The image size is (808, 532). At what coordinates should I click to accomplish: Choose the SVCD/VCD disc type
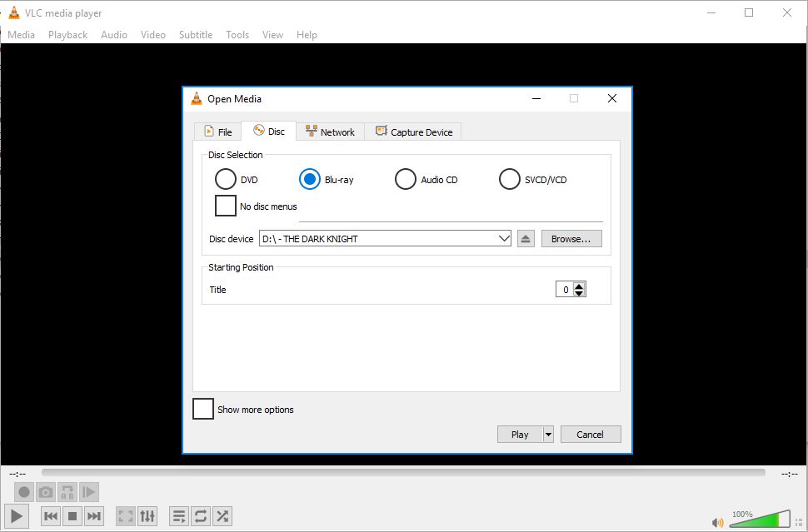[510, 179]
